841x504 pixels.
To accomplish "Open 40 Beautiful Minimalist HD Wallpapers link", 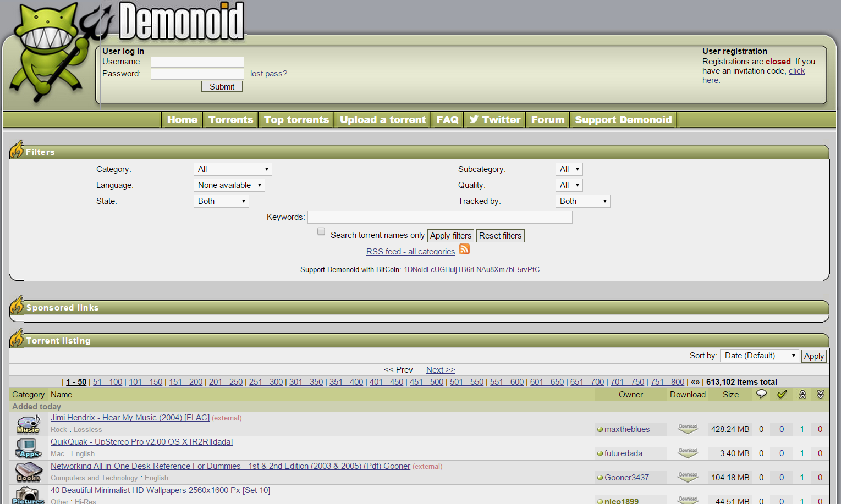I will point(160,490).
